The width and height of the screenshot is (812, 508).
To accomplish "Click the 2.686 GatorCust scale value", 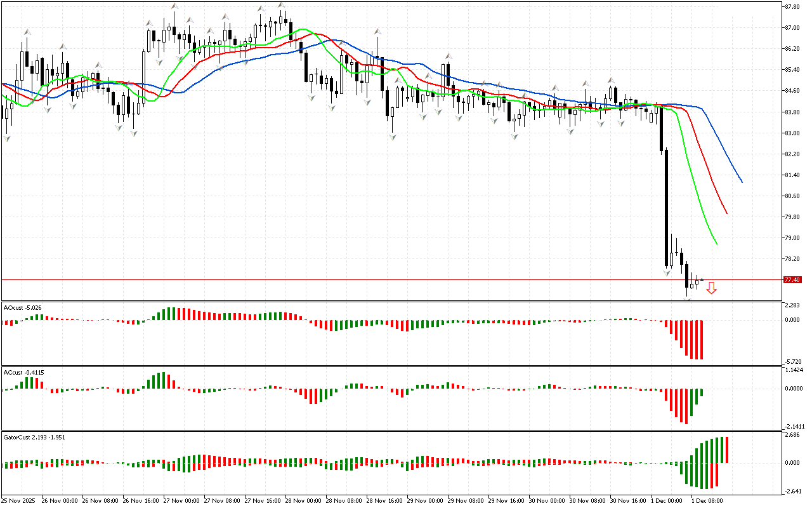I will (792, 436).
